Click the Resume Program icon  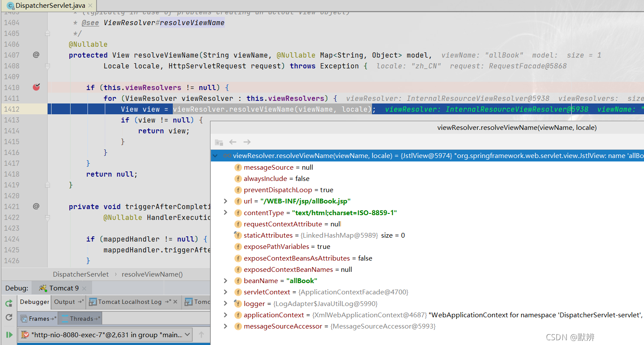[9, 335]
